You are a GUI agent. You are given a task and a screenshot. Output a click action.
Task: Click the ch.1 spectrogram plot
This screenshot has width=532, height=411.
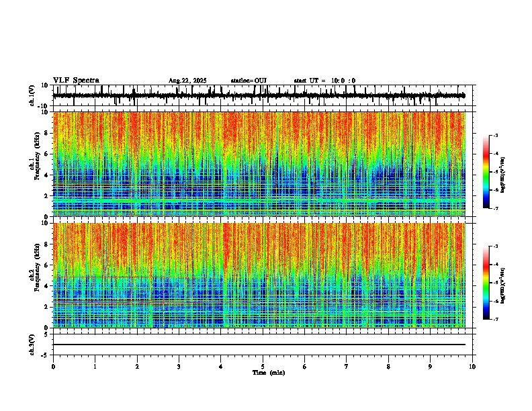click(259, 164)
